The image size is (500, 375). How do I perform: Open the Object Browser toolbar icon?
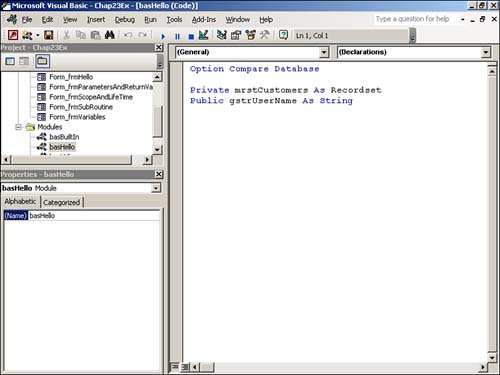(251, 35)
